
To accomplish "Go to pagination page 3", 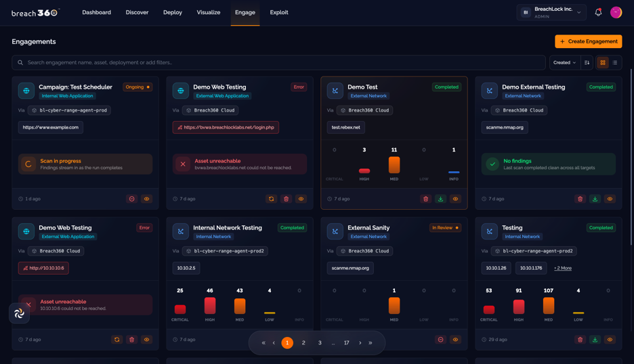I will [x=320, y=343].
